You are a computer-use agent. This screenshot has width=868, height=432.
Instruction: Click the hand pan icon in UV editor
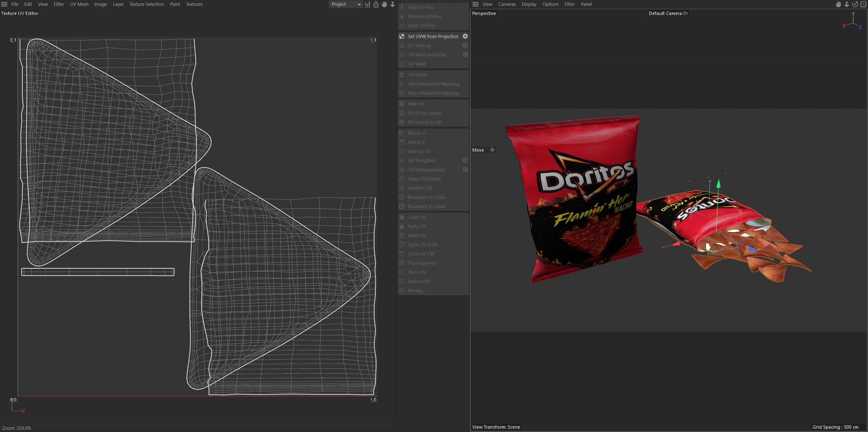click(384, 4)
